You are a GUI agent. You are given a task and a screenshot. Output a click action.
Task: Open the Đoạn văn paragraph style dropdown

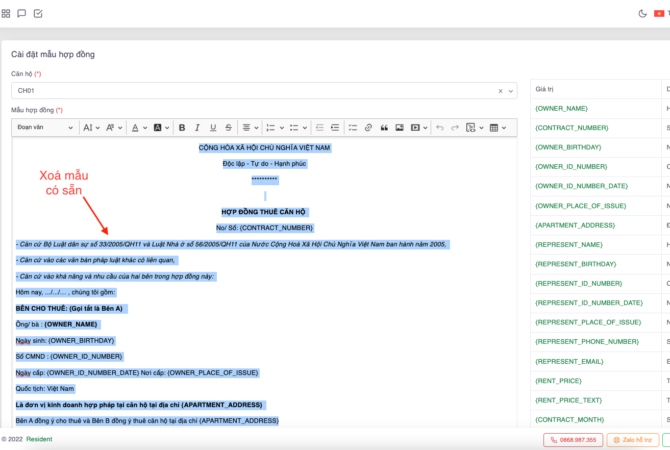click(45, 128)
